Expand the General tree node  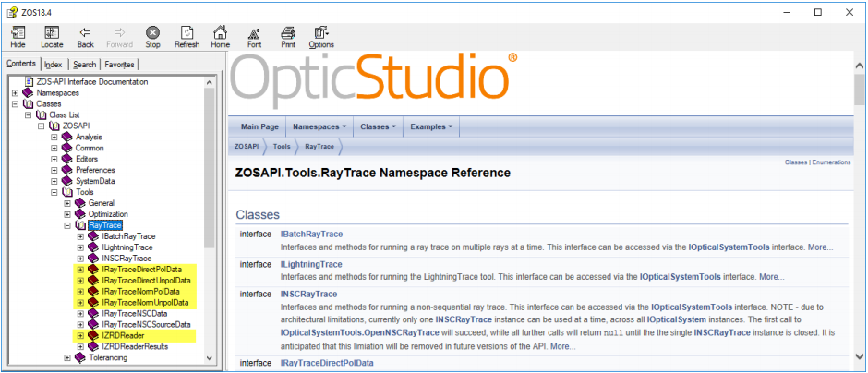click(67, 204)
